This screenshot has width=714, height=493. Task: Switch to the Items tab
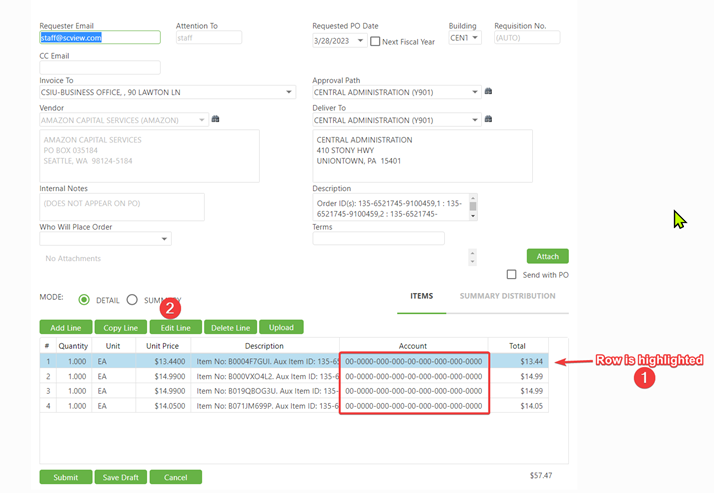tap(421, 296)
